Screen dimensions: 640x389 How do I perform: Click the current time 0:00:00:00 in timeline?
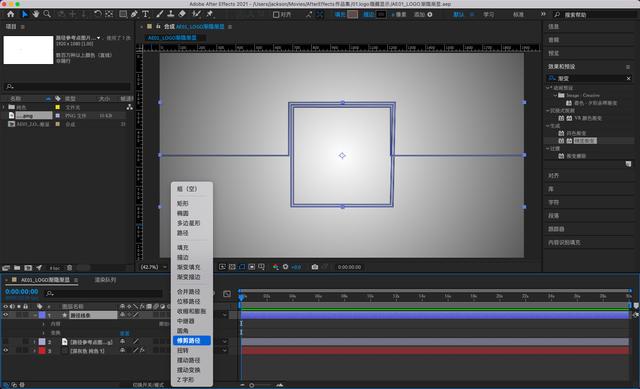22,291
